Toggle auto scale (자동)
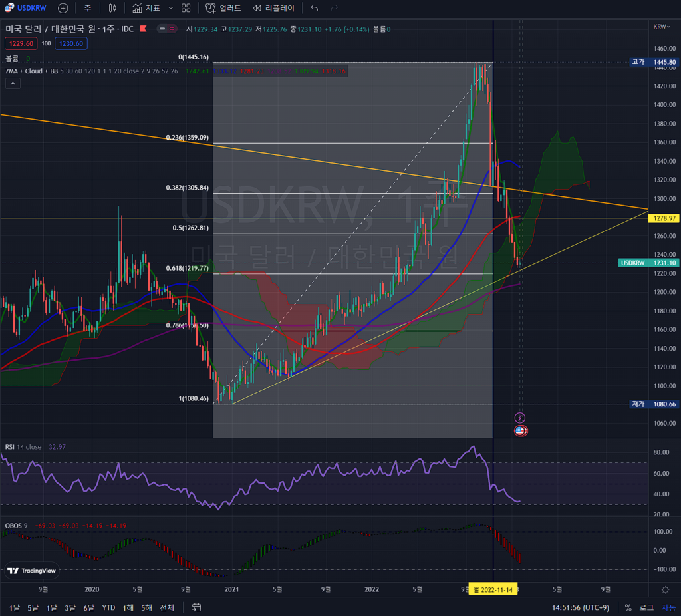 [668, 607]
